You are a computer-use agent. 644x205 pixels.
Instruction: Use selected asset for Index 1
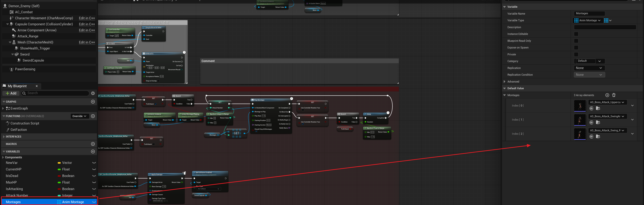pyautogui.click(x=591, y=122)
